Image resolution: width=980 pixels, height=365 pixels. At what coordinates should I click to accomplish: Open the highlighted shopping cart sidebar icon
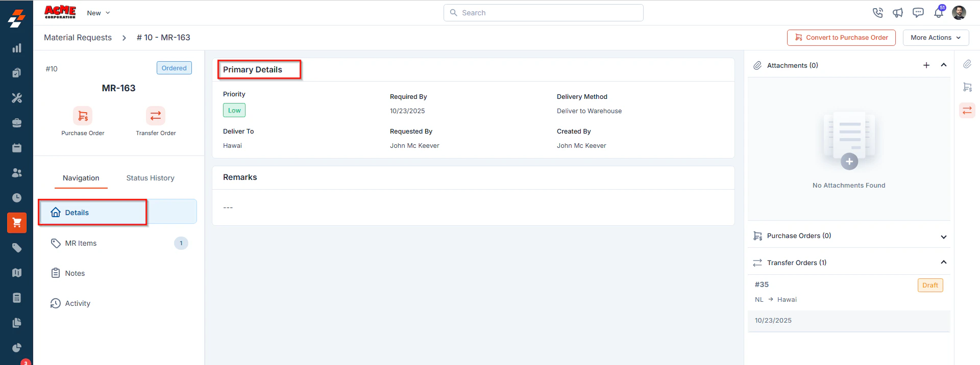click(17, 223)
